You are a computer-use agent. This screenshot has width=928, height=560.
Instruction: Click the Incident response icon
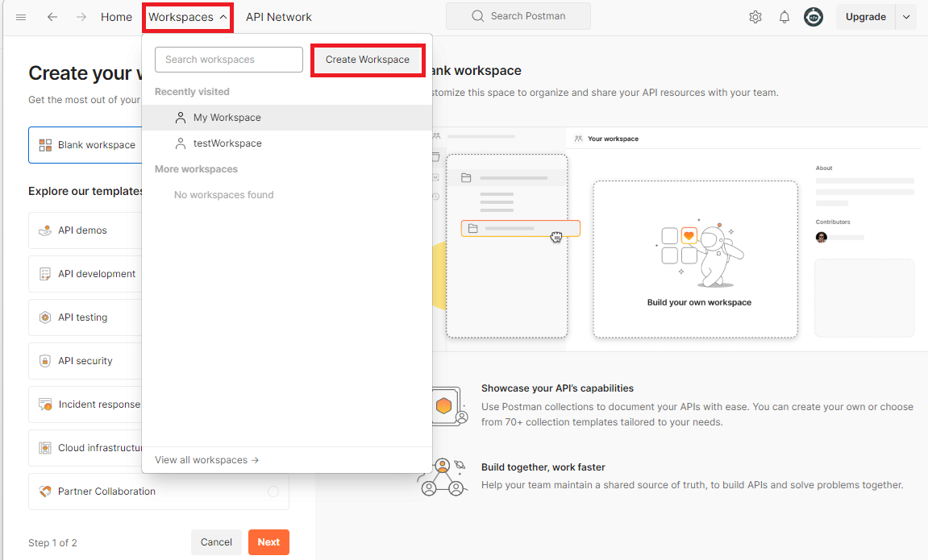tap(45, 404)
